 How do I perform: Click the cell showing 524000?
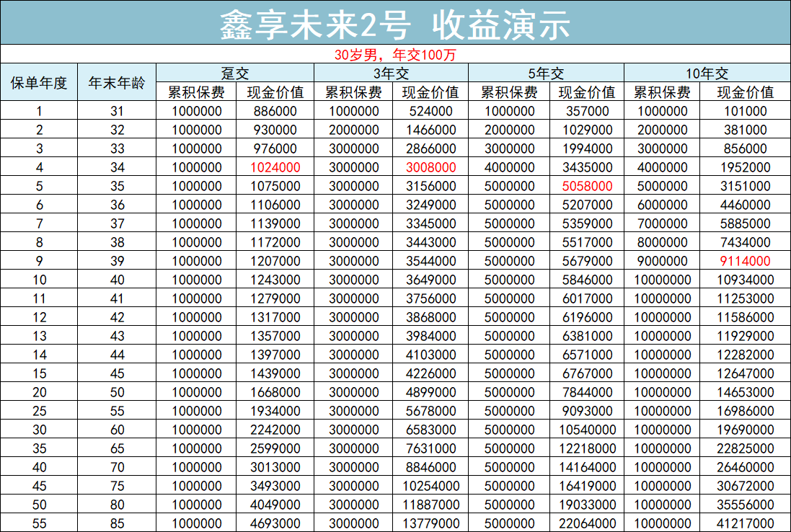coord(430,111)
